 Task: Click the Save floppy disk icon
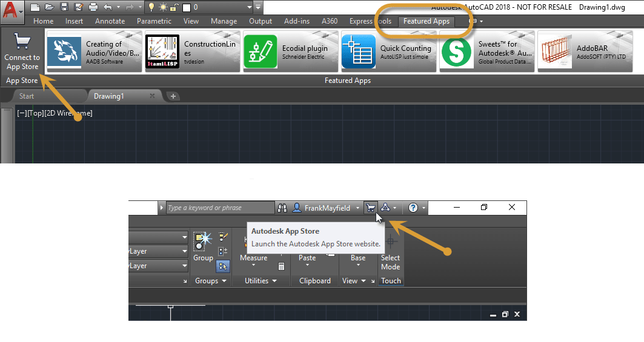click(64, 7)
